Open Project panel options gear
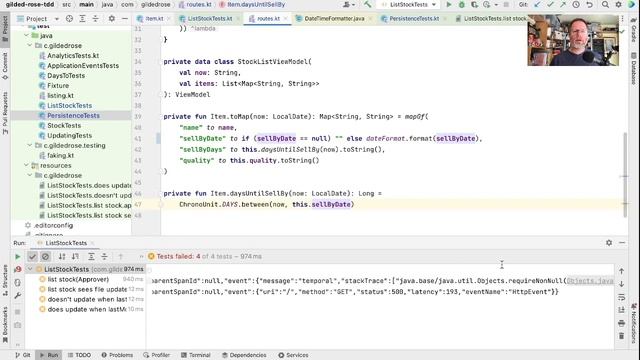640x360 pixels. tap(111, 19)
